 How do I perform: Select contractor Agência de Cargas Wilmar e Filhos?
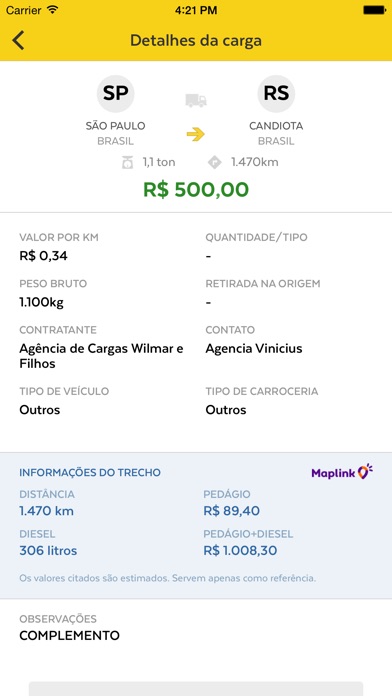tap(101, 356)
